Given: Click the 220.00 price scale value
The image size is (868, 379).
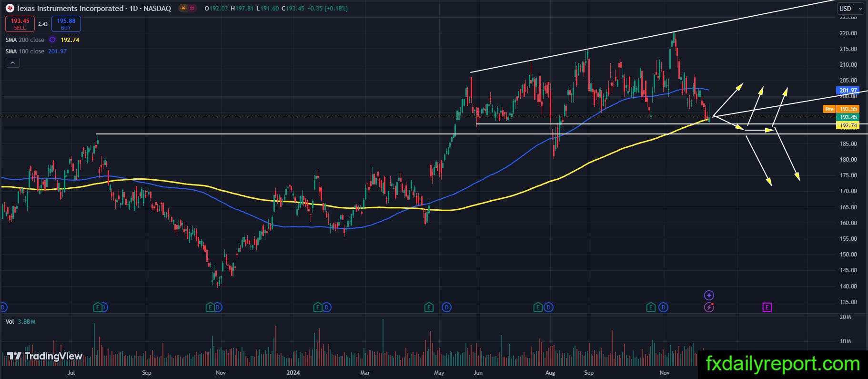Looking at the screenshot, I should (x=848, y=33).
